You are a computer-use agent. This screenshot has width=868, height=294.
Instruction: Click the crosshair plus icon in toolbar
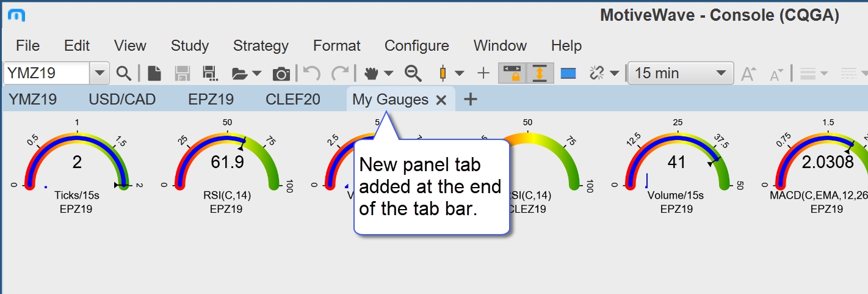(483, 73)
